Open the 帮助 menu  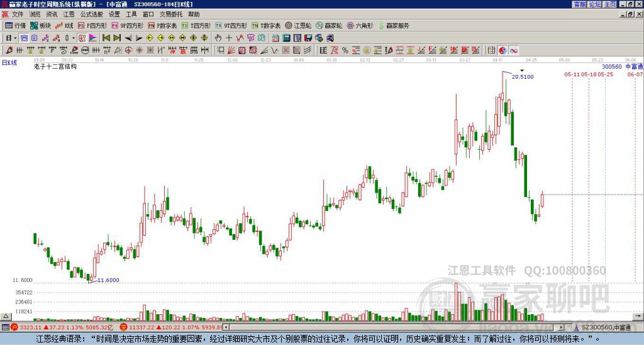coord(194,14)
